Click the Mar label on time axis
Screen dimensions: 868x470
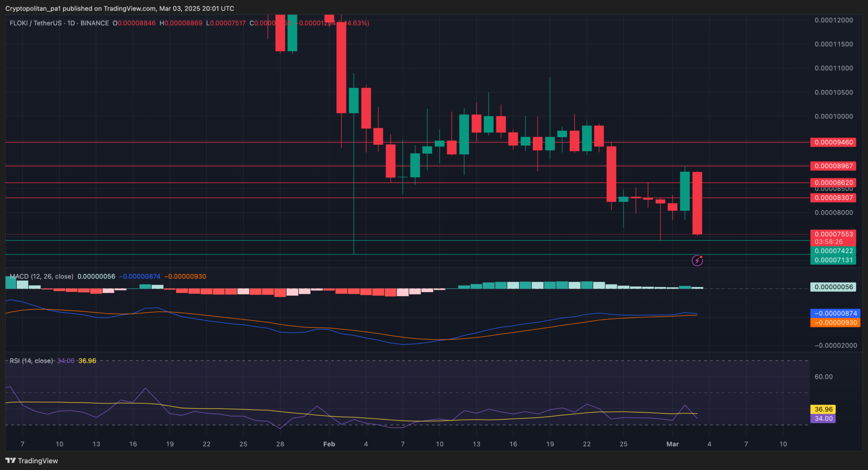tap(672, 444)
